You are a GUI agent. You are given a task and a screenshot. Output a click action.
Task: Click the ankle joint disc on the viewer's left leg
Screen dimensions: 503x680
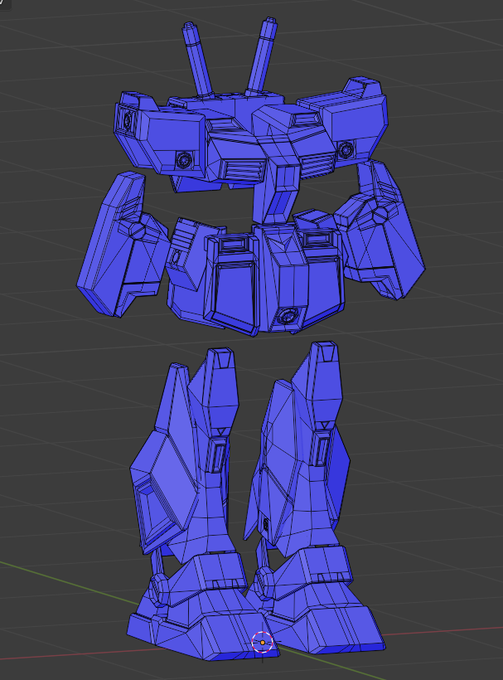(159, 587)
